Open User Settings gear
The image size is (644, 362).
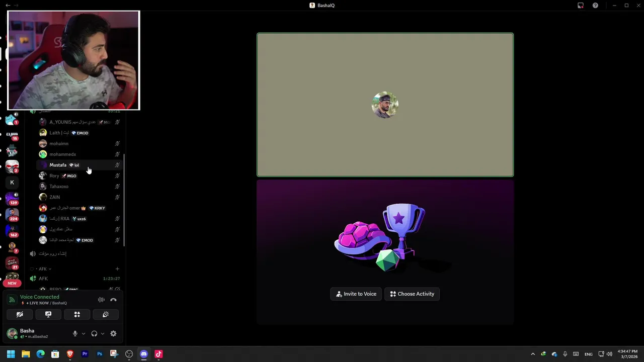pyautogui.click(x=113, y=333)
